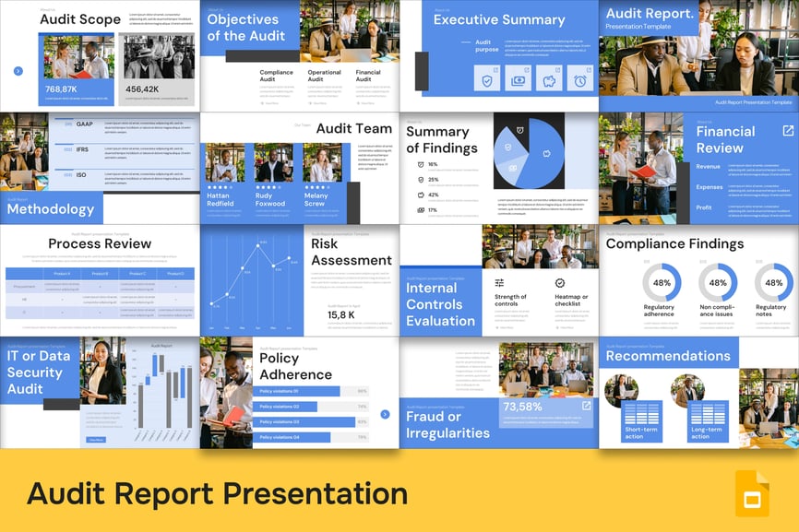Click the shield icon in Executive Summary
Image resolution: width=799 pixels, height=532 pixels.
[x=487, y=78]
